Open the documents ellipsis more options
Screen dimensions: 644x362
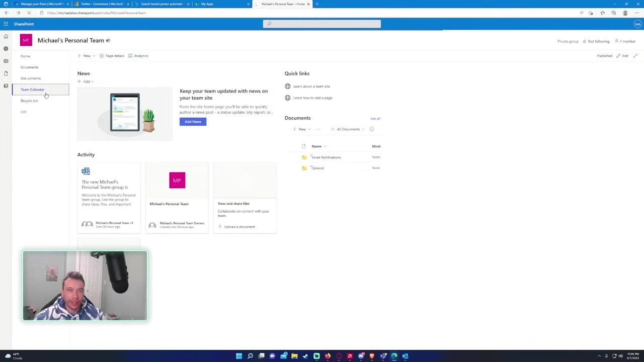tap(317, 129)
